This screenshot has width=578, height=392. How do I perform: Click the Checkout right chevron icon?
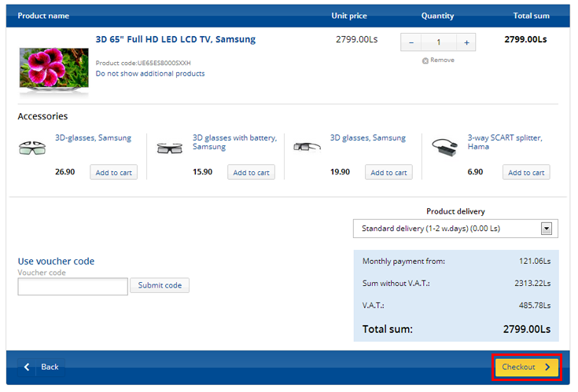tap(547, 367)
